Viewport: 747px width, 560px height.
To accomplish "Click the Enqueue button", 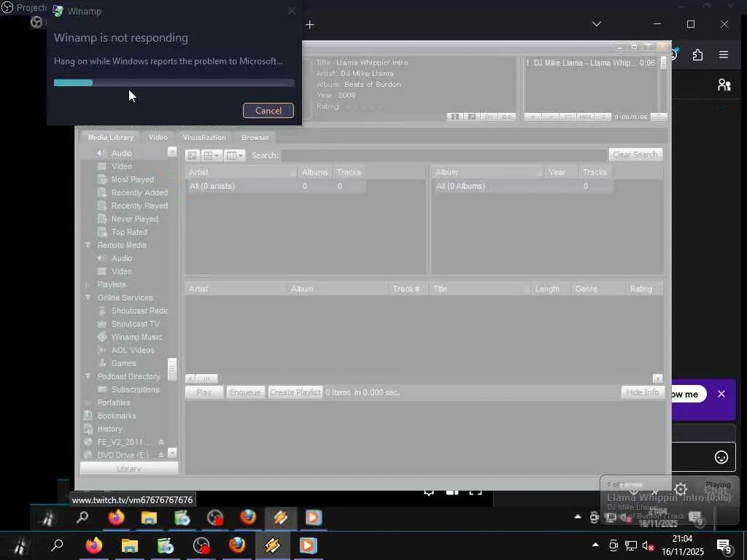I will click(245, 392).
